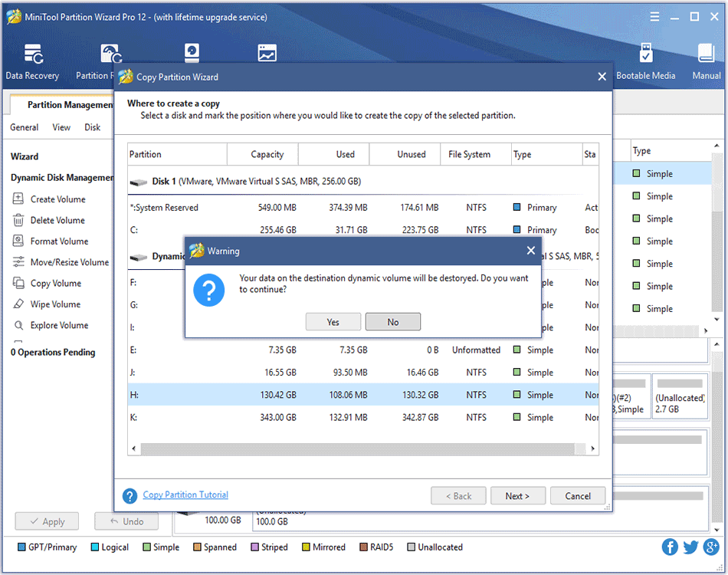Screen dimensions: 728x575
Task: Select Delete Volume in the sidebar
Action: click(57, 220)
